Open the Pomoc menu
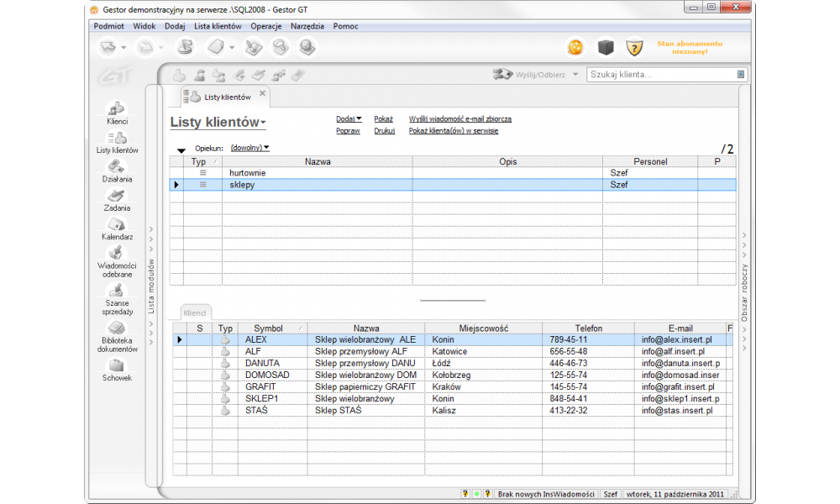The height and width of the screenshot is (504, 840). tap(345, 26)
